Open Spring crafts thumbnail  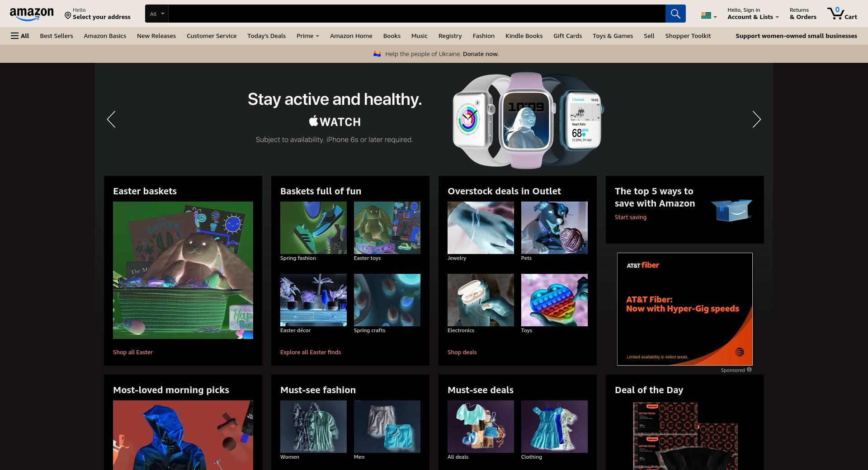[x=387, y=300]
